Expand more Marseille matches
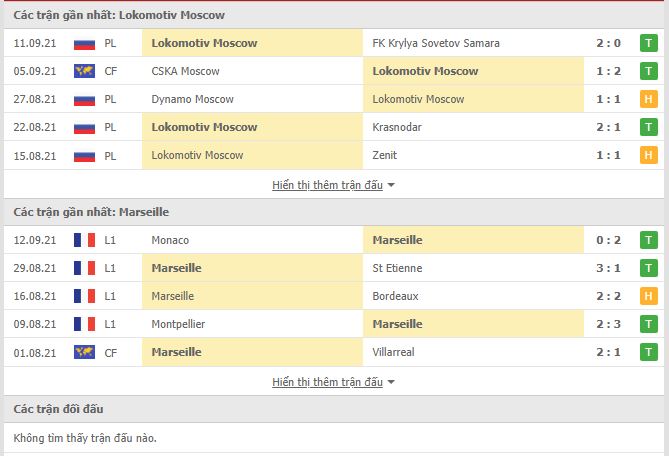 tap(327, 382)
